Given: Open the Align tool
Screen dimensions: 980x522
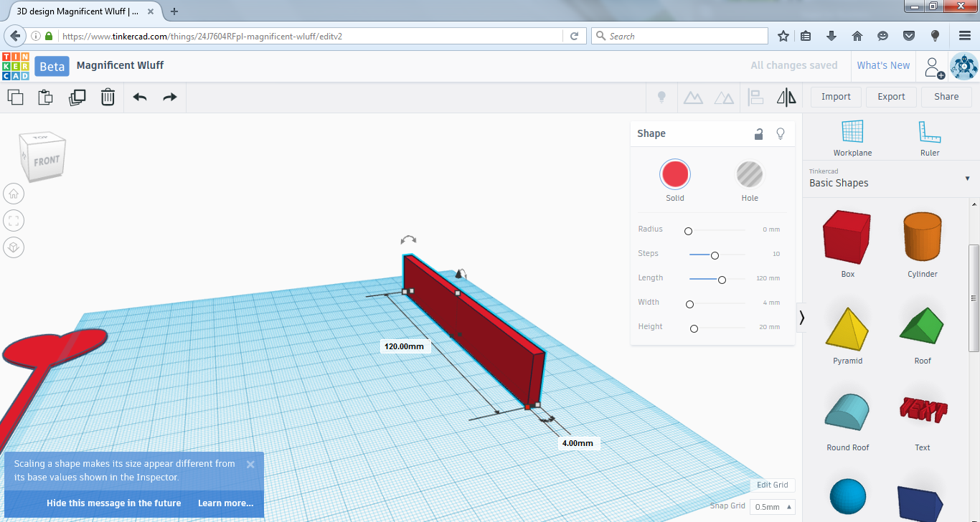Looking at the screenshot, I should pos(755,97).
